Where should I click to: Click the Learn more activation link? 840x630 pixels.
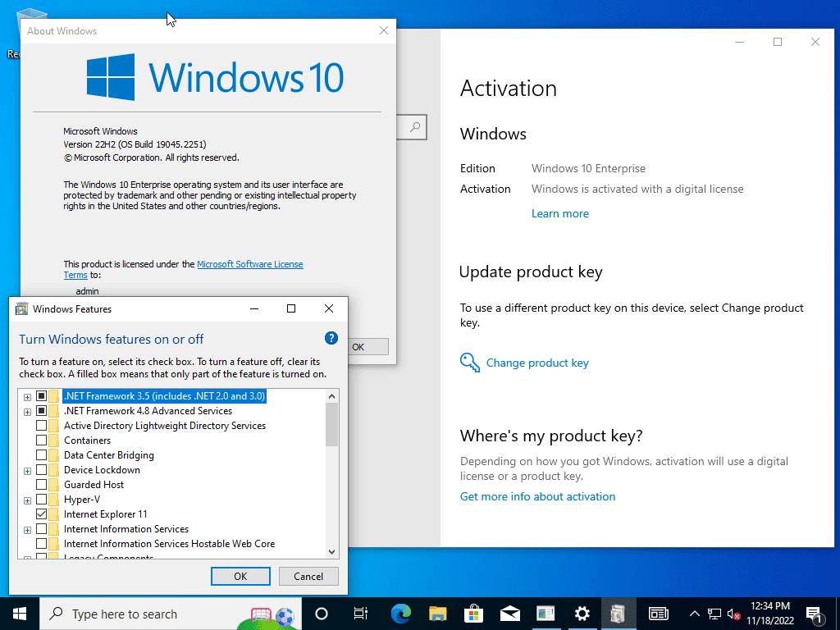point(559,213)
